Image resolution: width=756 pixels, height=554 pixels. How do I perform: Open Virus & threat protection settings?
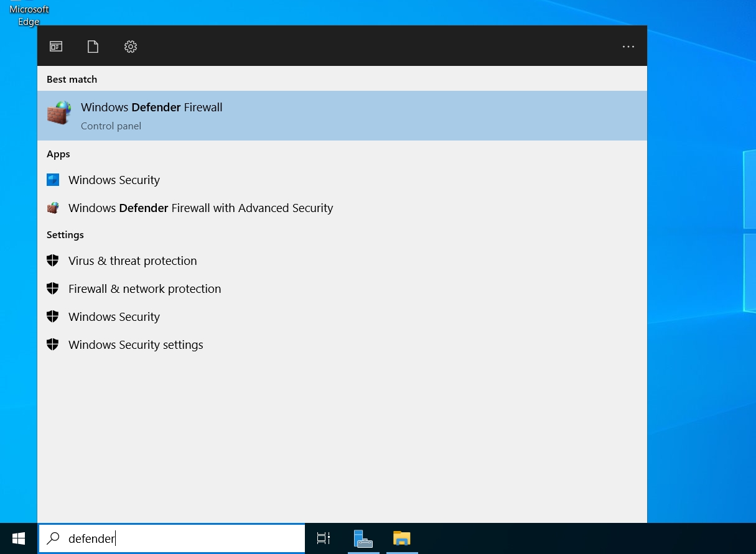pos(133,261)
